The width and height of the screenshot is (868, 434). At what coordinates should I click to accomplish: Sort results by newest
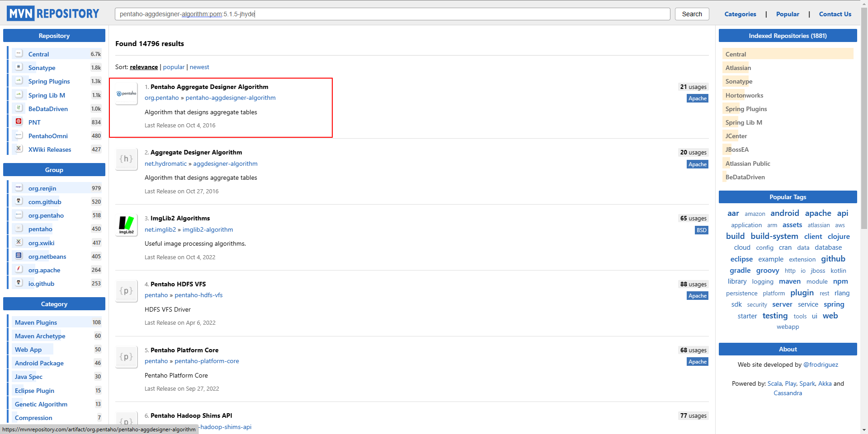199,67
